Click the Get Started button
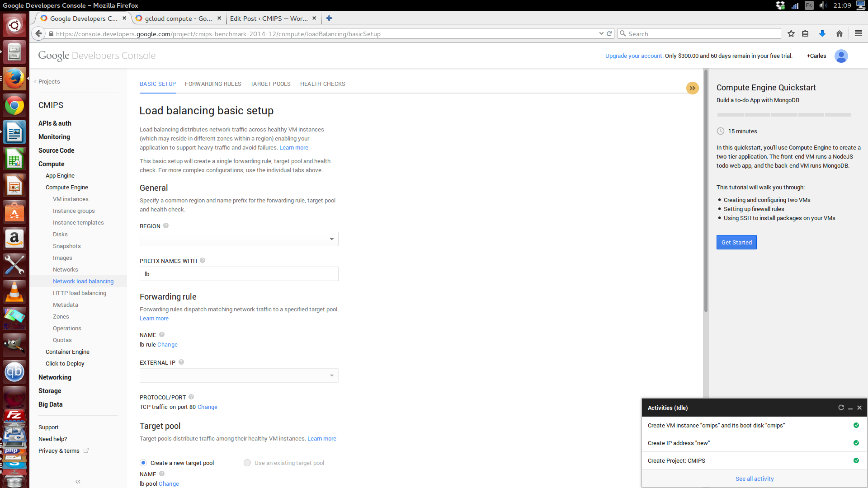The image size is (868, 488). pos(736,242)
